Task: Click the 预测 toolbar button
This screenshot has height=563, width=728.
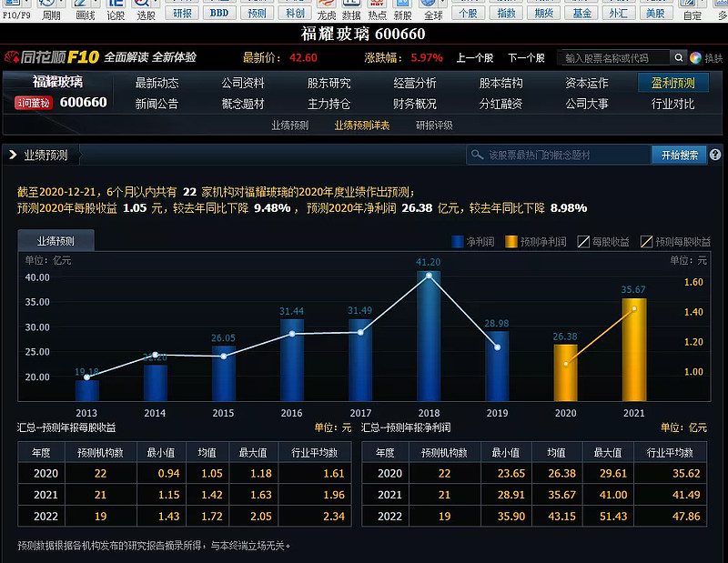Action: [257, 13]
